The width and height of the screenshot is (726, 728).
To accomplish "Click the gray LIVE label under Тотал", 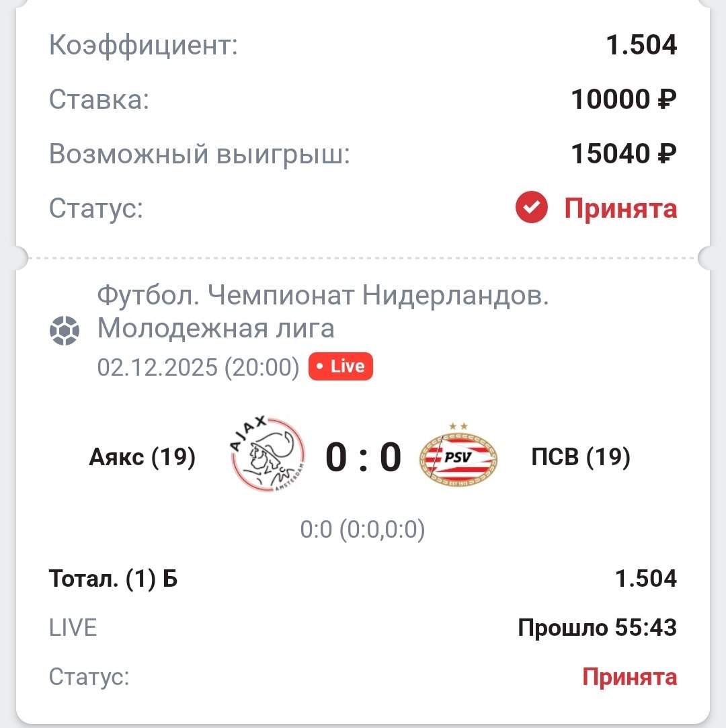I will pos(73,628).
